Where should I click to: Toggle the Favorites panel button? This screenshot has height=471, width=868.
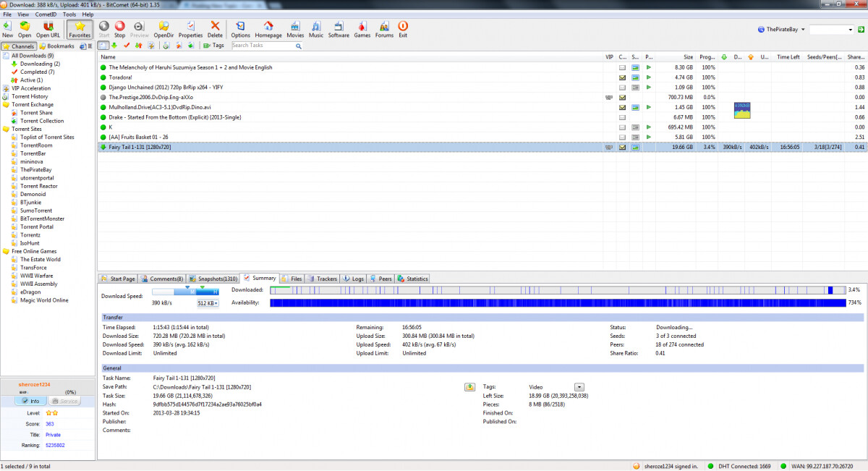click(80, 29)
